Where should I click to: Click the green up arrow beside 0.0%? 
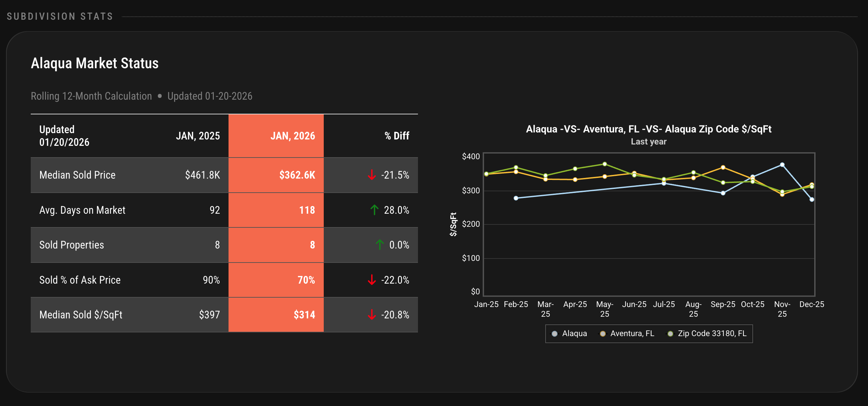pos(380,244)
